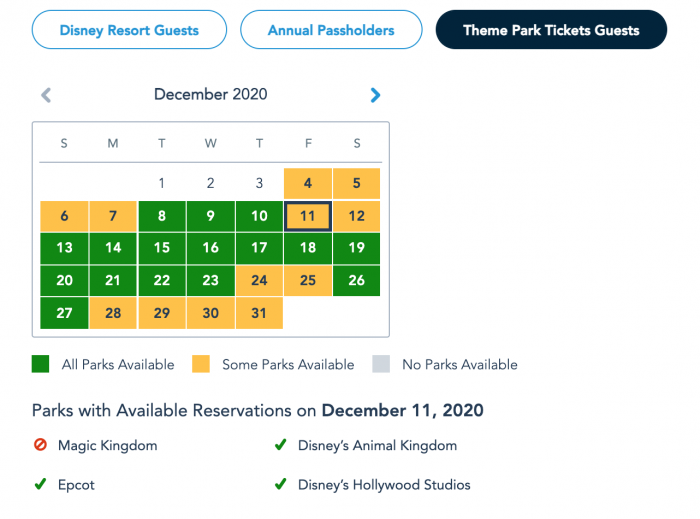Select December 4 on the calendar
700x519 pixels.
click(x=308, y=183)
